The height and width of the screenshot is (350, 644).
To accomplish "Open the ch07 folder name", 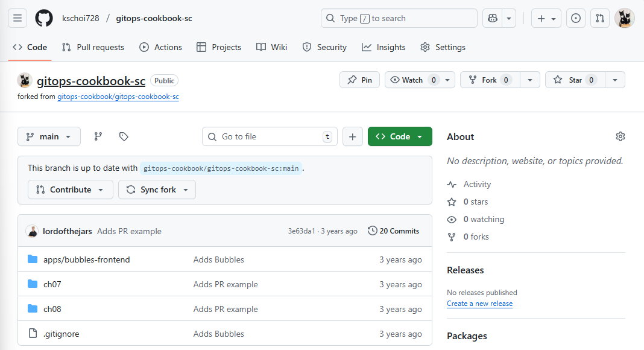I will tap(52, 284).
